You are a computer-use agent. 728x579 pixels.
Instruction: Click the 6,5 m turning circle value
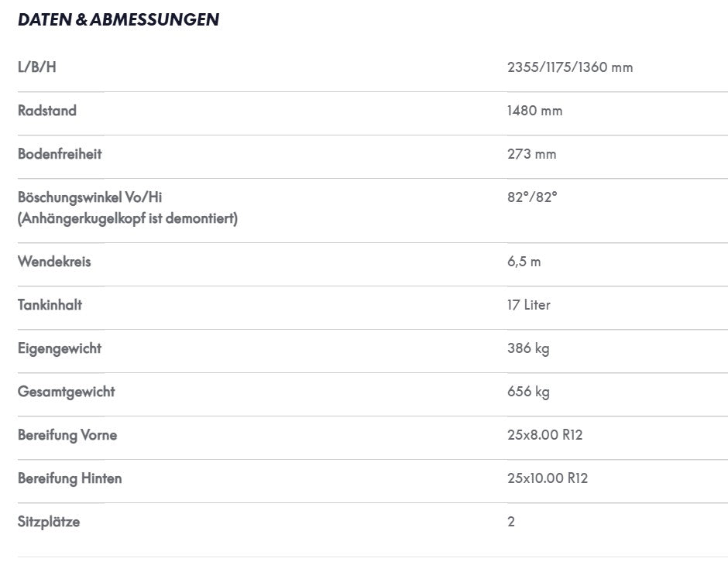pyautogui.click(x=524, y=262)
